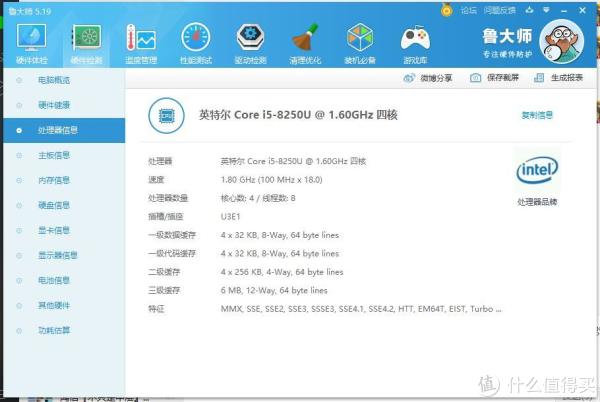Click the 插槽/插座 row label
This screenshot has height=402, width=600.
(166, 217)
